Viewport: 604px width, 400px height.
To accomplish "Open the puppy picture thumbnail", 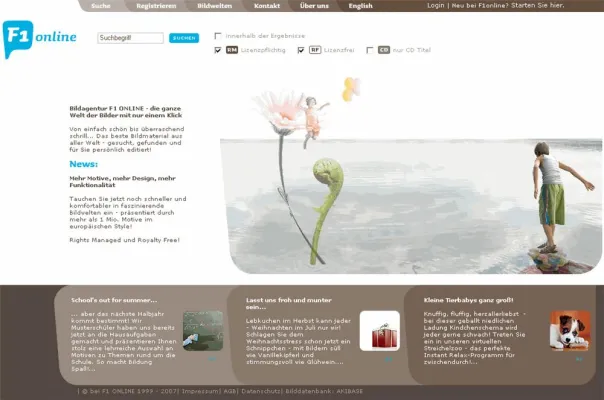I will point(570,330).
